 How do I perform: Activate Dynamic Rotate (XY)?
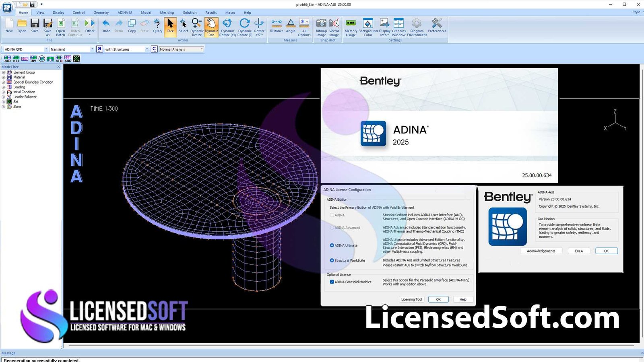227,27
